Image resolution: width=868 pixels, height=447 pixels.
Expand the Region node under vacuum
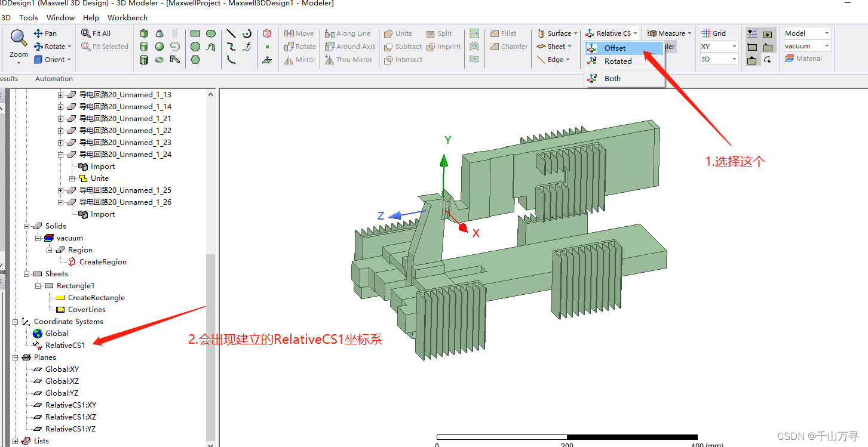pos(50,249)
